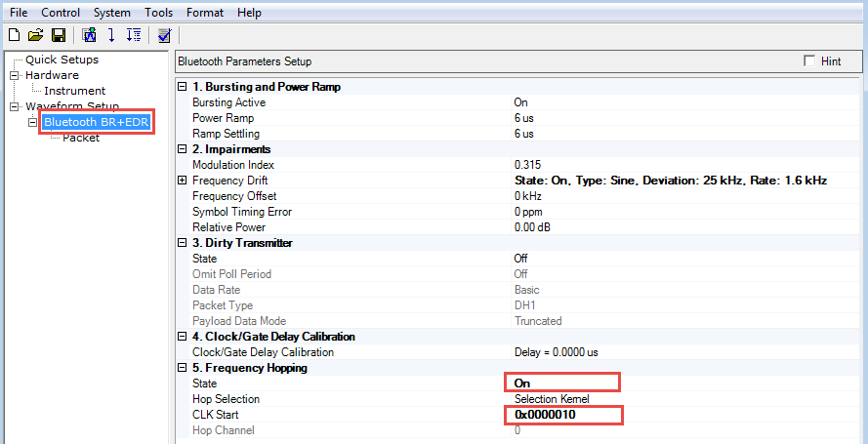Expand the Frequency Drift property
The width and height of the screenshot is (868, 444).
point(182,181)
